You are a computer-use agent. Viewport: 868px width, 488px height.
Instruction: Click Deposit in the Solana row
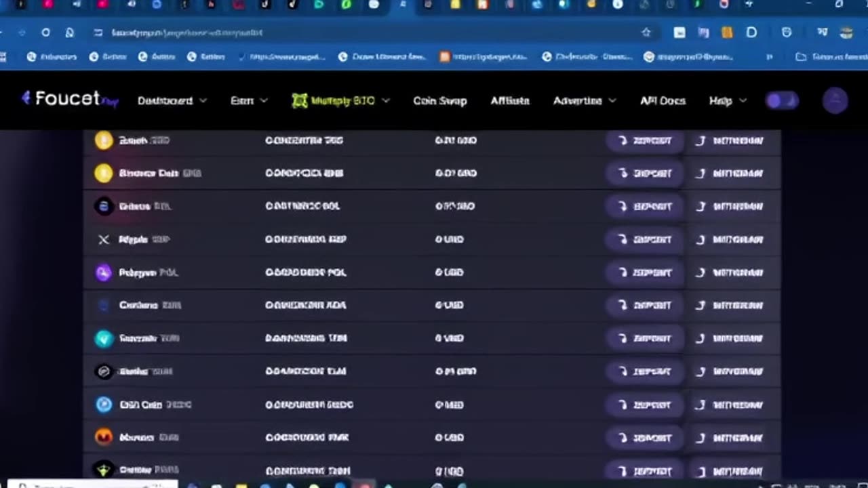click(644, 207)
